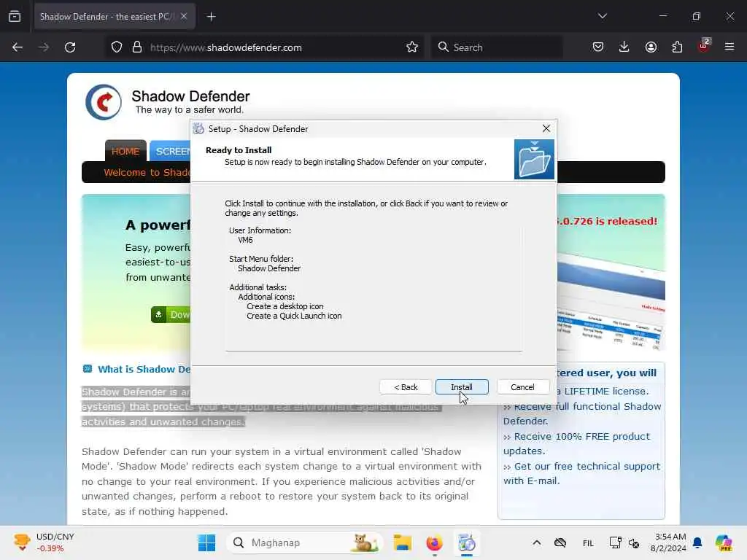Click the setup folder icon in dialog header
This screenshot has width=747, height=560.
[x=534, y=160]
